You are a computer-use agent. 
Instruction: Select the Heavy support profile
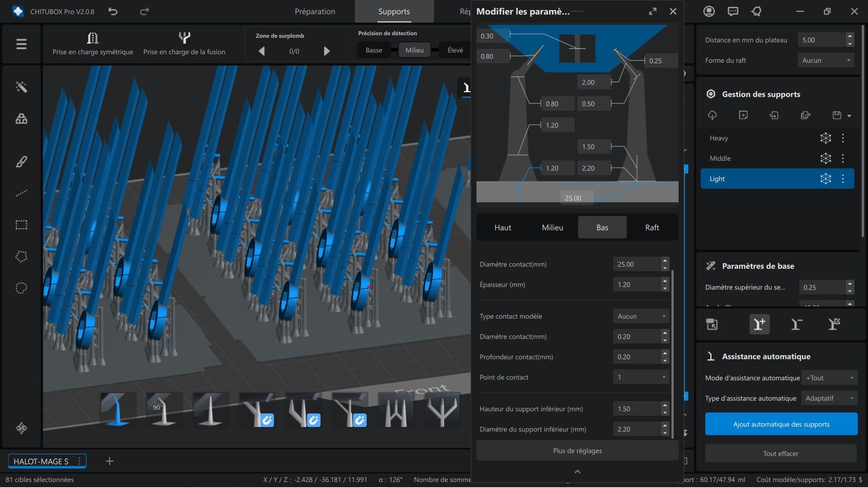[x=719, y=138]
